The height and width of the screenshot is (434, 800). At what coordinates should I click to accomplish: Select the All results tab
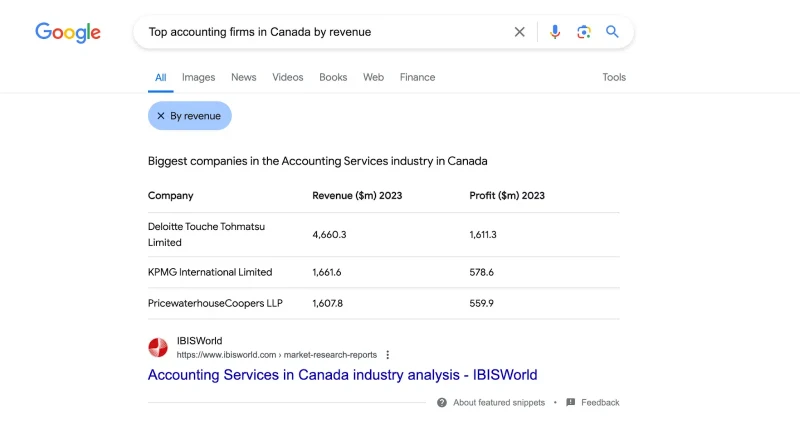point(161,78)
